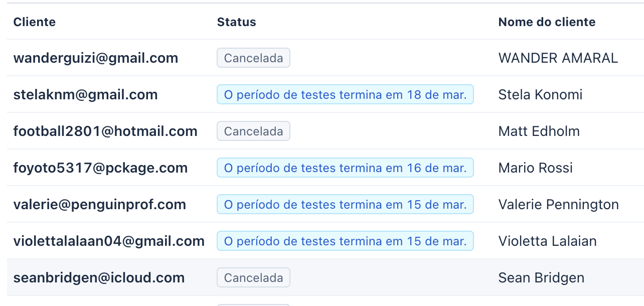Open customer wanderguizi@gmail.com
Screen dimensions: 644x306
coord(95,58)
